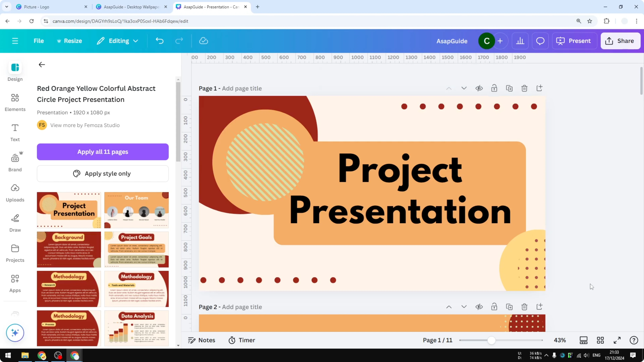This screenshot has width=644, height=362.
Task: Click Apply all 11 pages button
Action: tap(103, 152)
